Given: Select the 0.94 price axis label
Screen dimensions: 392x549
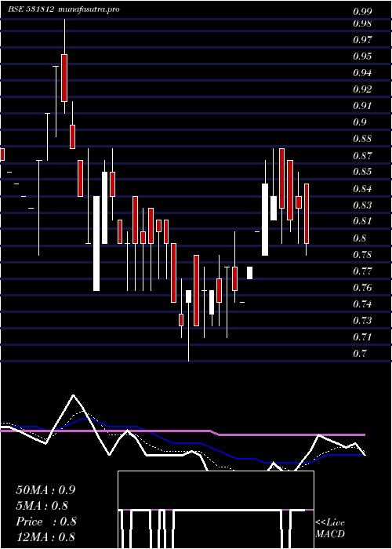Looking at the screenshot, I should click(x=362, y=73).
